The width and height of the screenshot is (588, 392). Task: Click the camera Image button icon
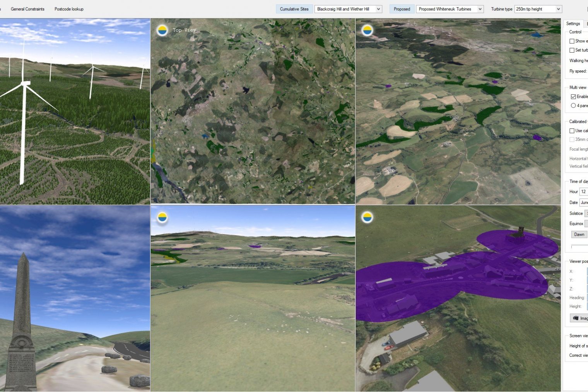pyautogui.click(x=576, y=318)
